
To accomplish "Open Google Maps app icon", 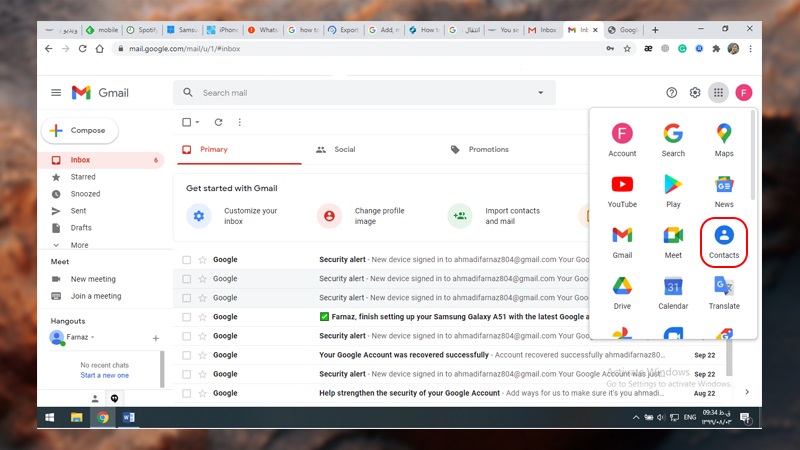I will 724,138.
